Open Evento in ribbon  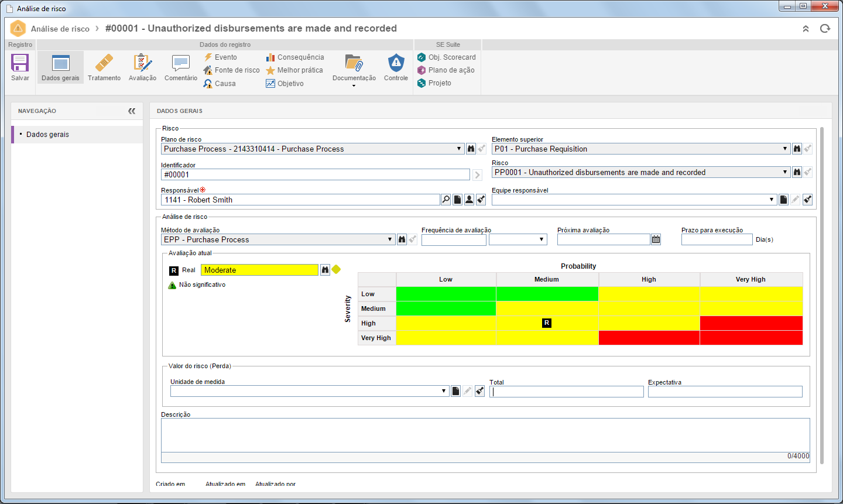click(220, 57)
